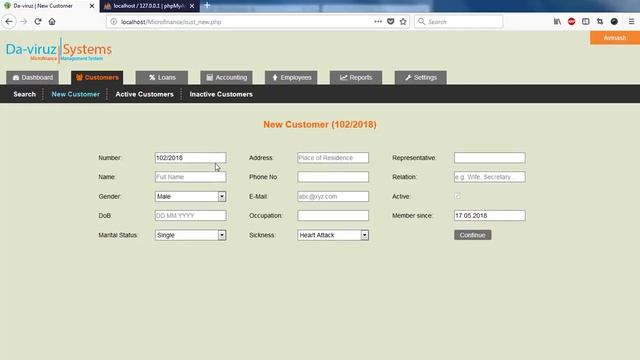Screen dimensions: 640x360
Task: Click the Member since date field
Action: point(490,216)
